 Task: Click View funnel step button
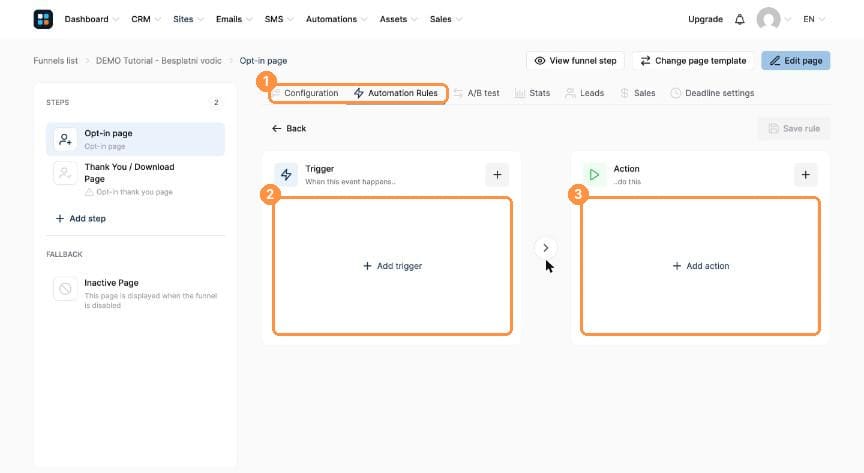click(575, 61)
